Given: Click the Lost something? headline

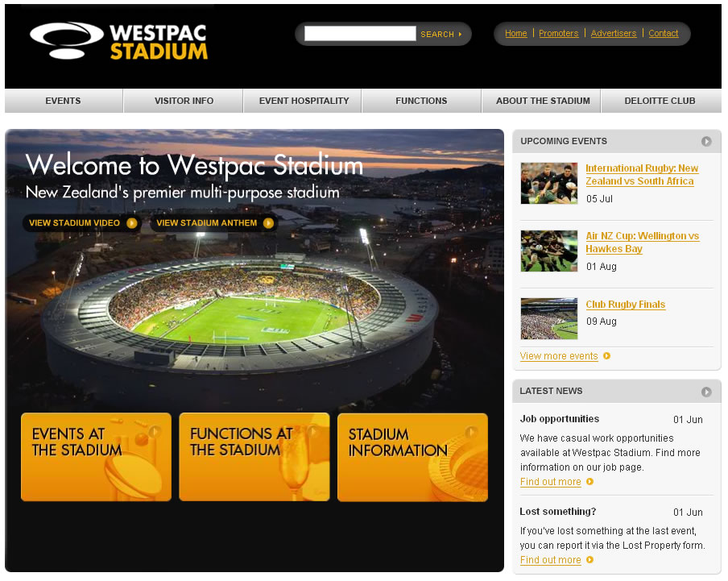Looking at the screenshot, I should tap(557, 512).
